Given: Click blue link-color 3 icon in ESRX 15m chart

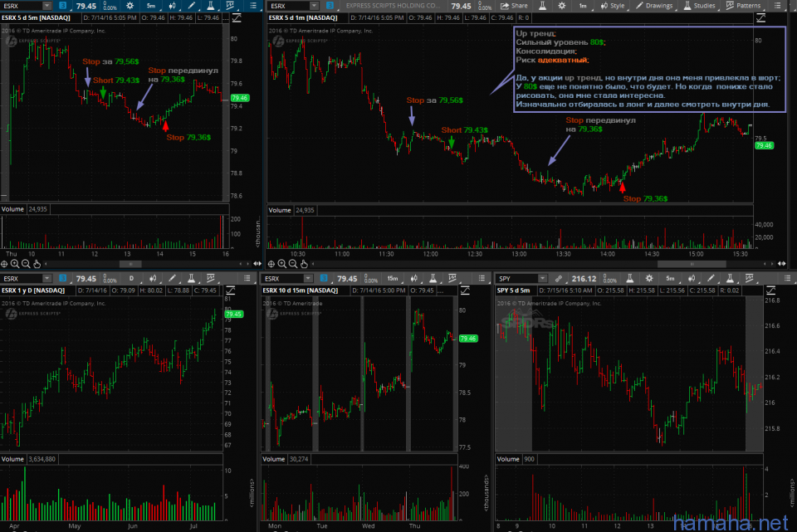Looking at the screenshot, I should coord(324,278).
